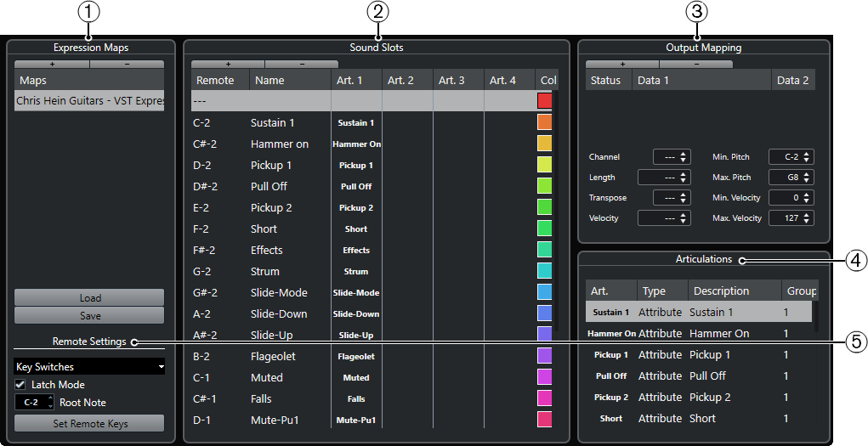The image size is (868, 446).
Task: Click the Remote column header in Sound Slots
Action: [220, 80]
